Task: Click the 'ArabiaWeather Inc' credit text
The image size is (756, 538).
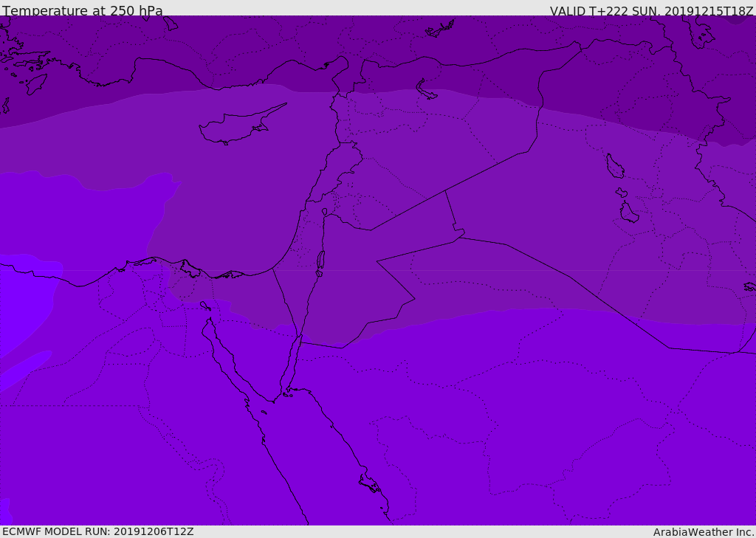Action: tap(702, 532)
